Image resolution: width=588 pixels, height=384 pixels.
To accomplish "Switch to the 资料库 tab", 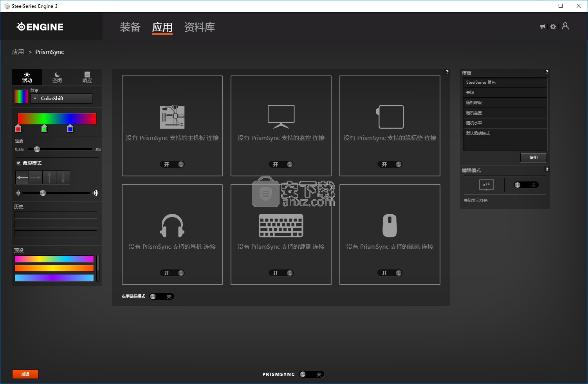I will click(200, 27).
